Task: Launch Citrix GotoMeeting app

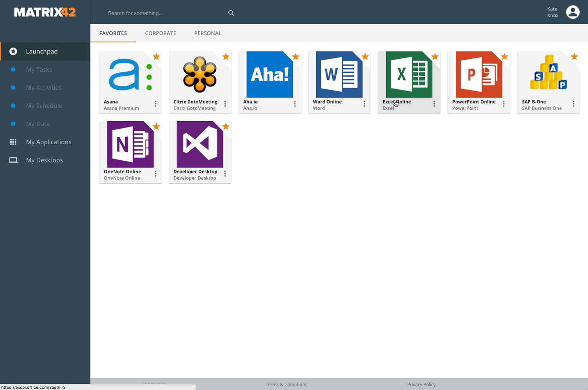Action: click(200, 75)
